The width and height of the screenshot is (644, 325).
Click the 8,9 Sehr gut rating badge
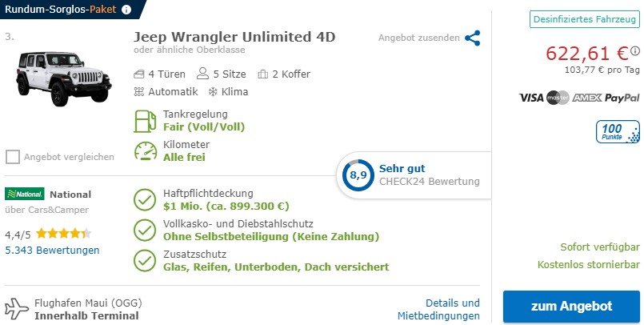[x=356, y=175]
